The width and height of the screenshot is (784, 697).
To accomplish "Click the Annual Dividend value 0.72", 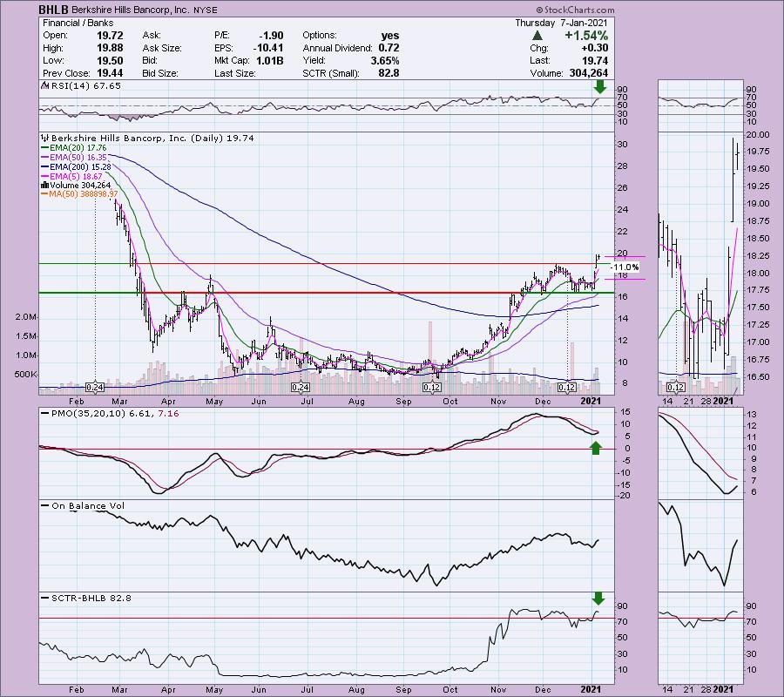I will tap(389, 48).
